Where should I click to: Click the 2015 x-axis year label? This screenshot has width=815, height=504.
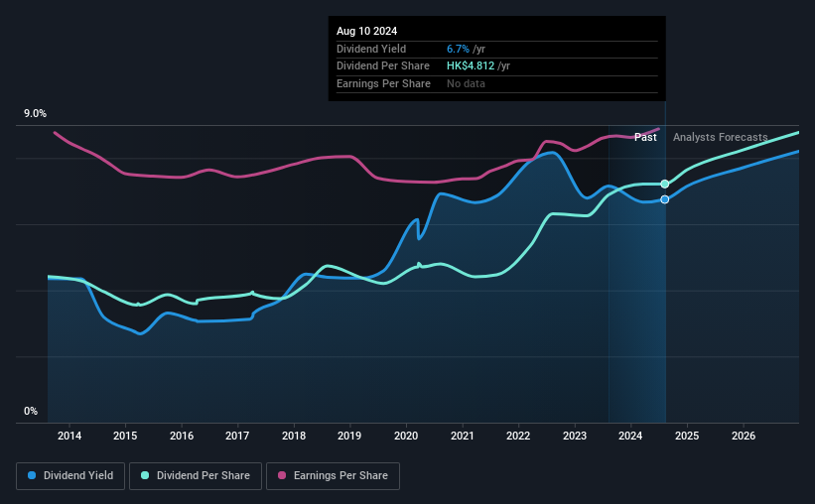(125, 436)
